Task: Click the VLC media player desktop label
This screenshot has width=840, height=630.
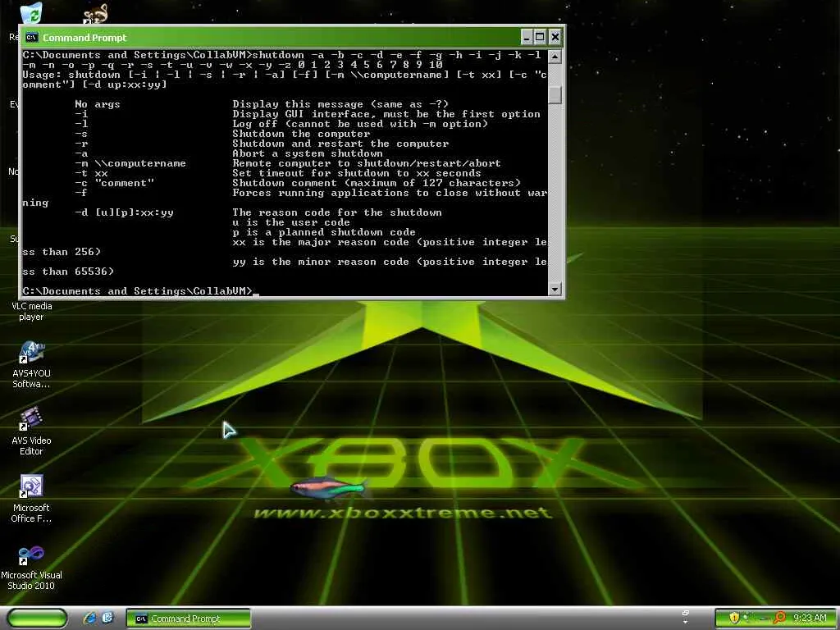Action: (x=32, y=311)
